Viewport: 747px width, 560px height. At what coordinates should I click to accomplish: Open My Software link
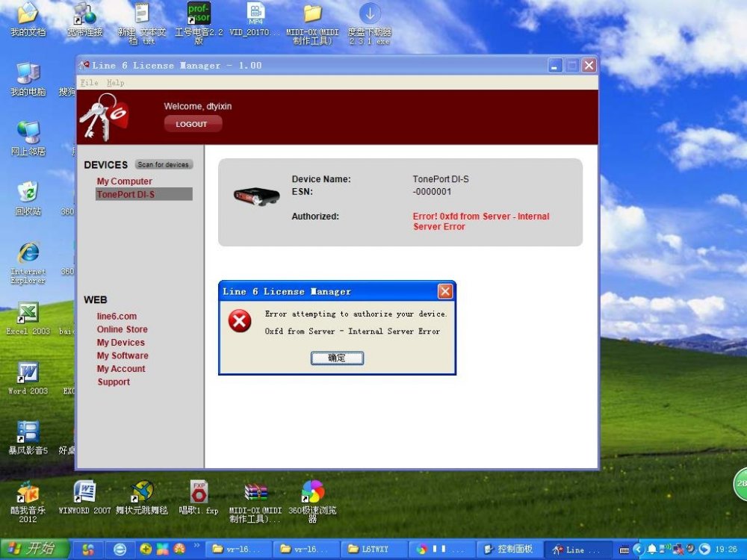(x=123, y=355)
